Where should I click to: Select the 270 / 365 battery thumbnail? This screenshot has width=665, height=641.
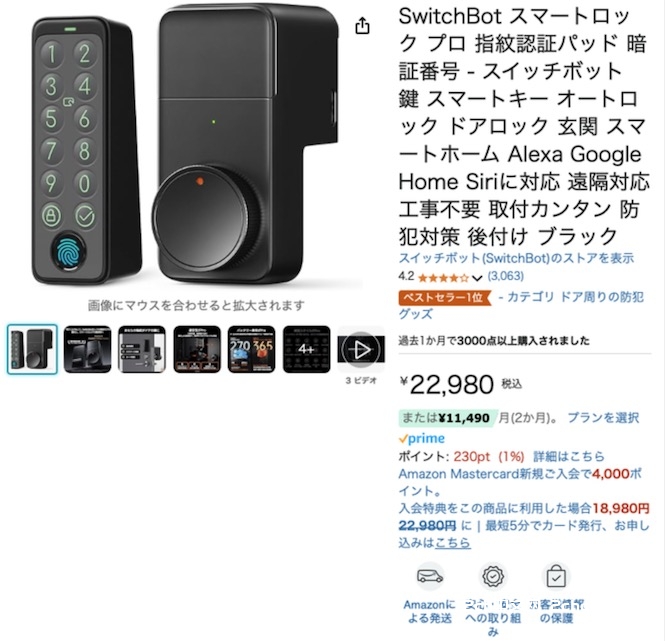[251, 350]
